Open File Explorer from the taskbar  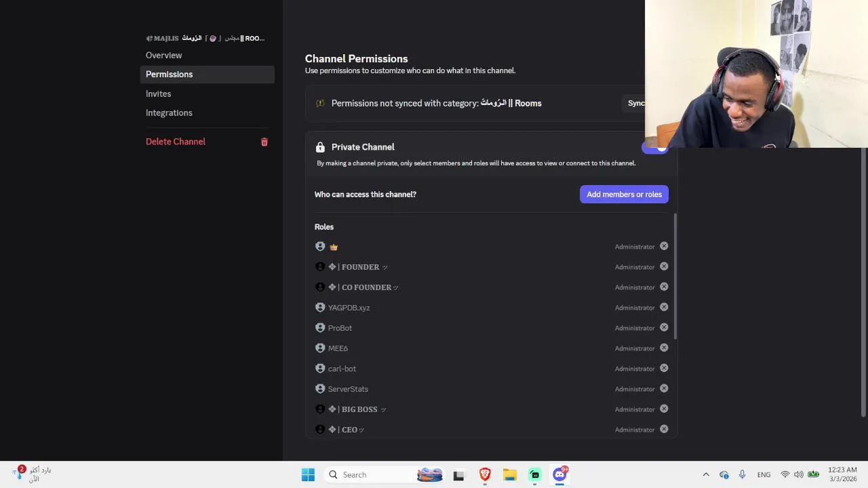510,474
